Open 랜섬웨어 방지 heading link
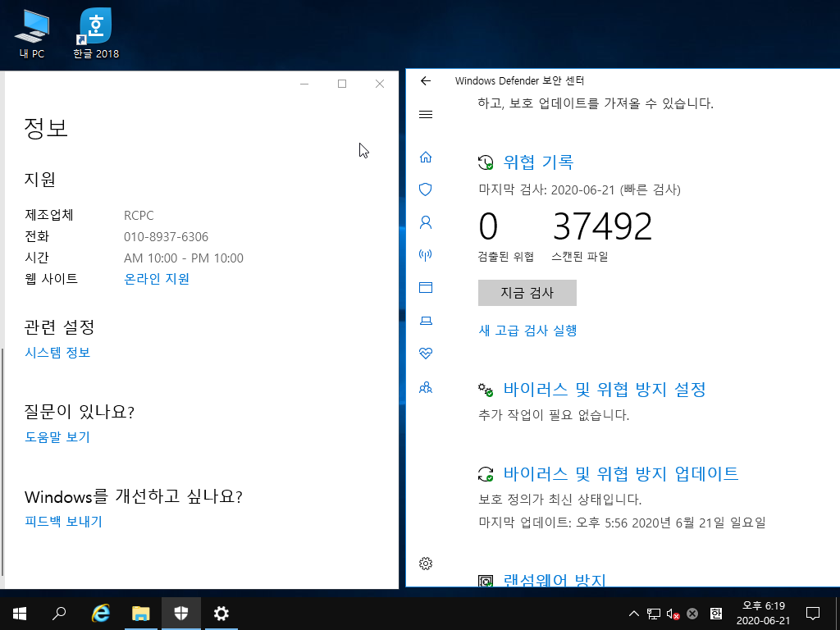Image resolution: width=840 pixels, height=630 pixels. point(555,580)
